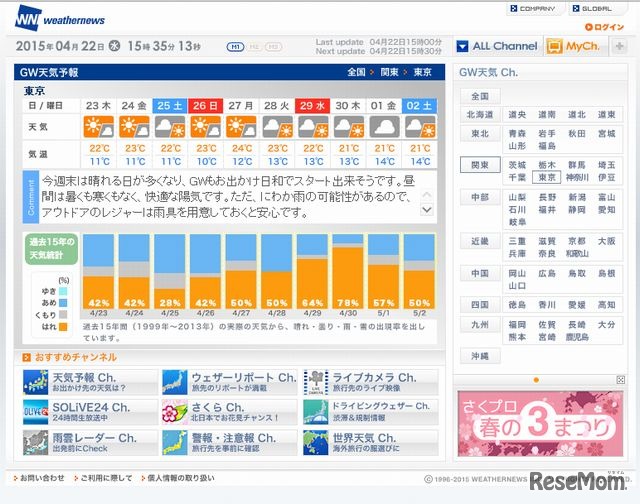This screenshot has width=640, height=504.
Task: Go to 全国 in the breadcrumb
Action: [356, 72]
